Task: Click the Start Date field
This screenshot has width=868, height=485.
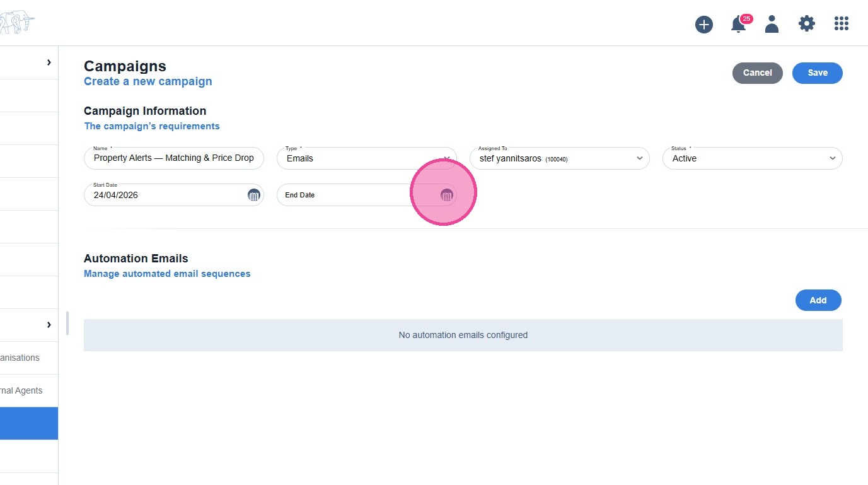Action: pos(174,195)
